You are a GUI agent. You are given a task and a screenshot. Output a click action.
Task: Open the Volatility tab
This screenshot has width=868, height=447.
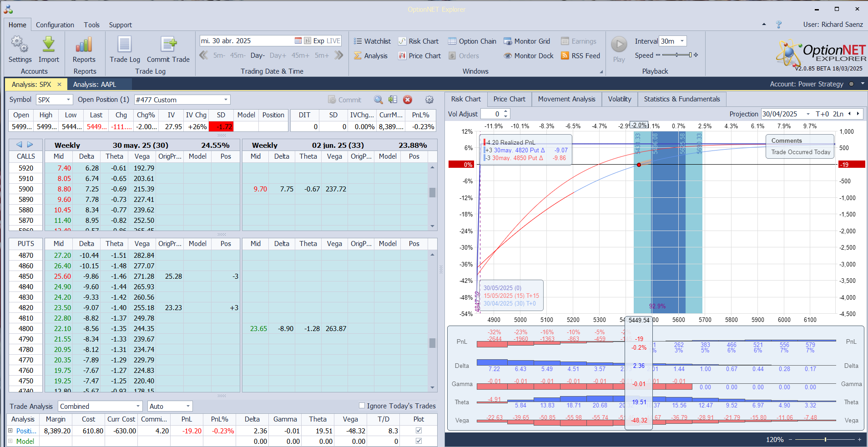620,99
